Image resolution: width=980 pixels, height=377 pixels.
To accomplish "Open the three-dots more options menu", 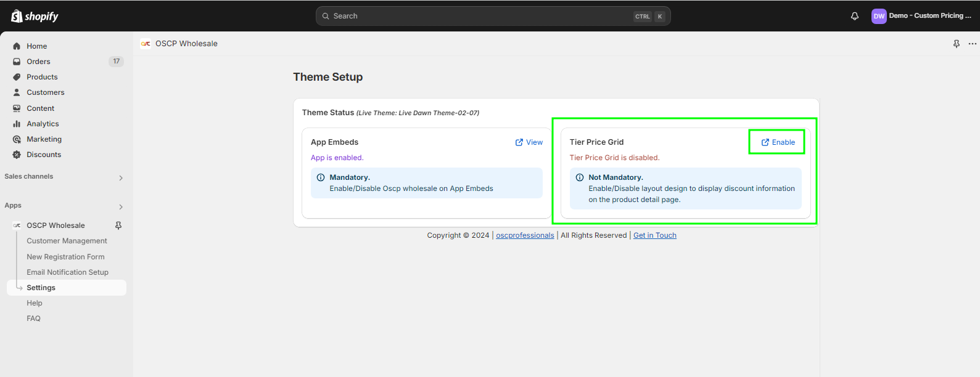I will point(972,44).
